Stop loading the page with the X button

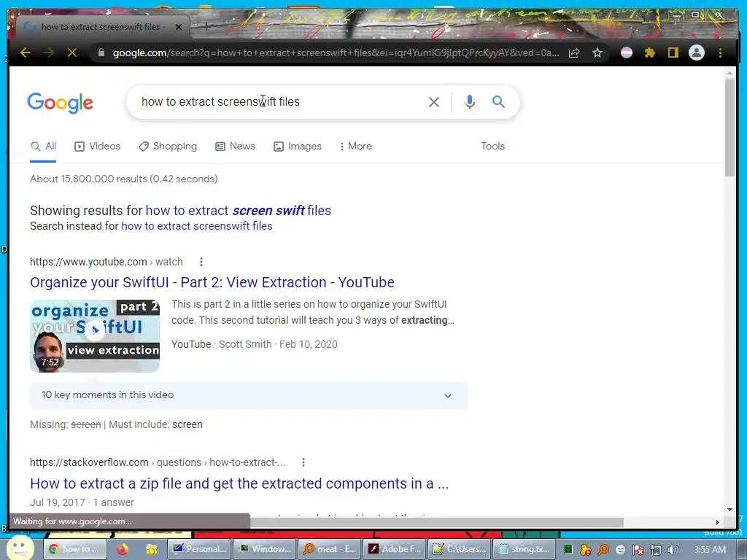pyautogui.click(x=72, y=52)
